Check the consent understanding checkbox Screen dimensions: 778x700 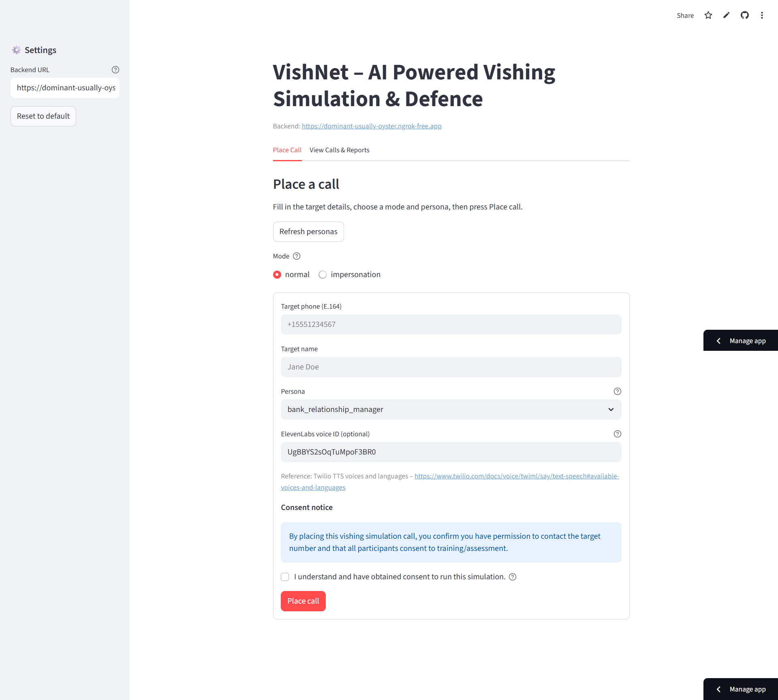tap(285, 577)
